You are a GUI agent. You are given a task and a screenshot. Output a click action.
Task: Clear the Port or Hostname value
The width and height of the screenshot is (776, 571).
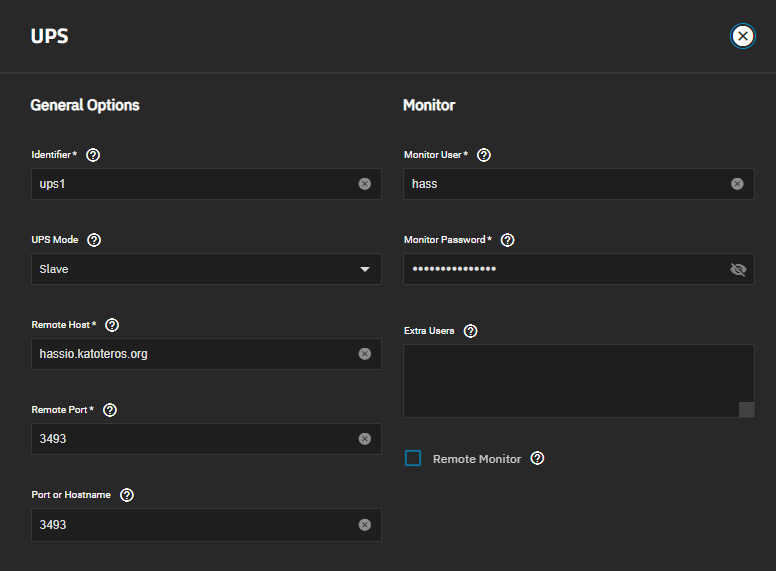(365, 525)
